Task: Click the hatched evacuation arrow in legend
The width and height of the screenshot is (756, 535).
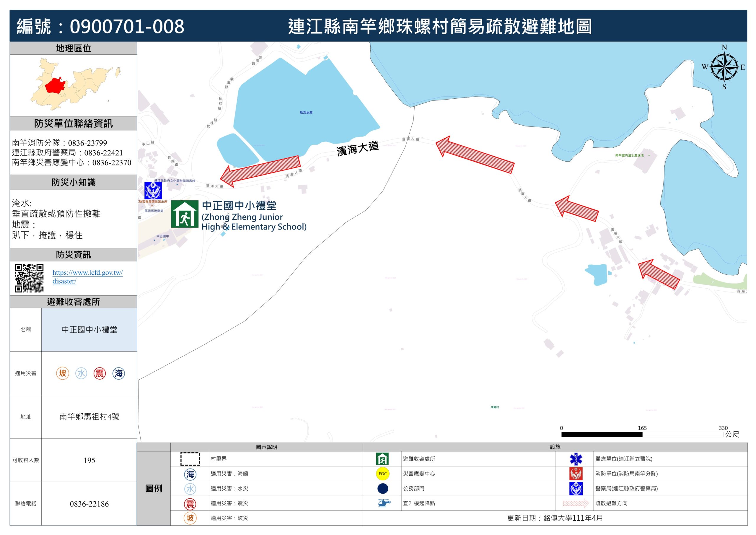Action: 576,503
